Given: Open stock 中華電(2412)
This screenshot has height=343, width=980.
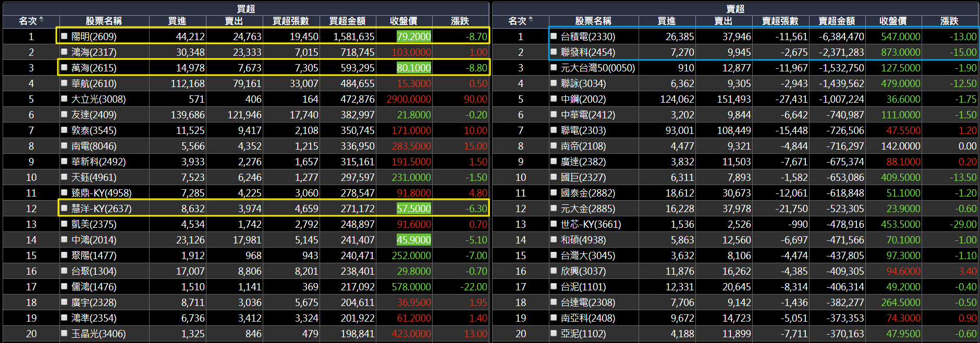Looking at the screenshot, I should [x=588, y=115].
